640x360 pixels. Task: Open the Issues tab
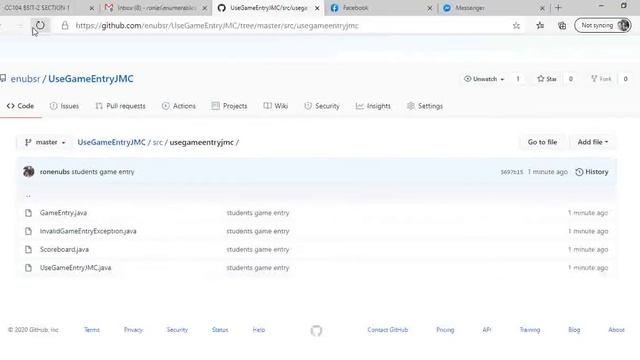click(x=64, y=106)
